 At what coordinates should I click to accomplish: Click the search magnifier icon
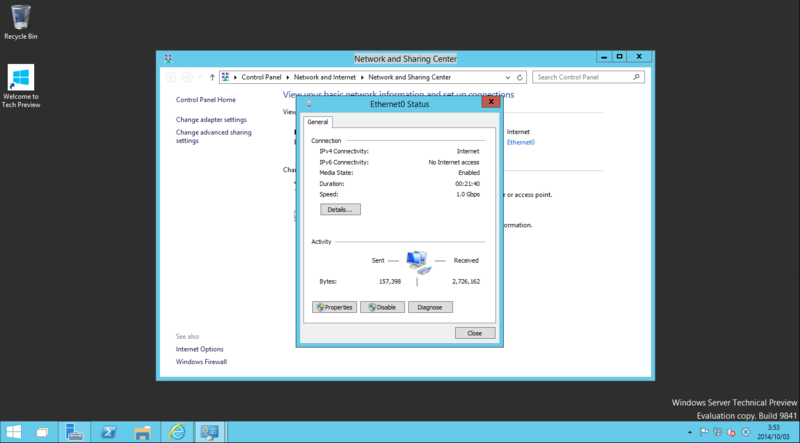pyautogui.click(x=636, y=77)
